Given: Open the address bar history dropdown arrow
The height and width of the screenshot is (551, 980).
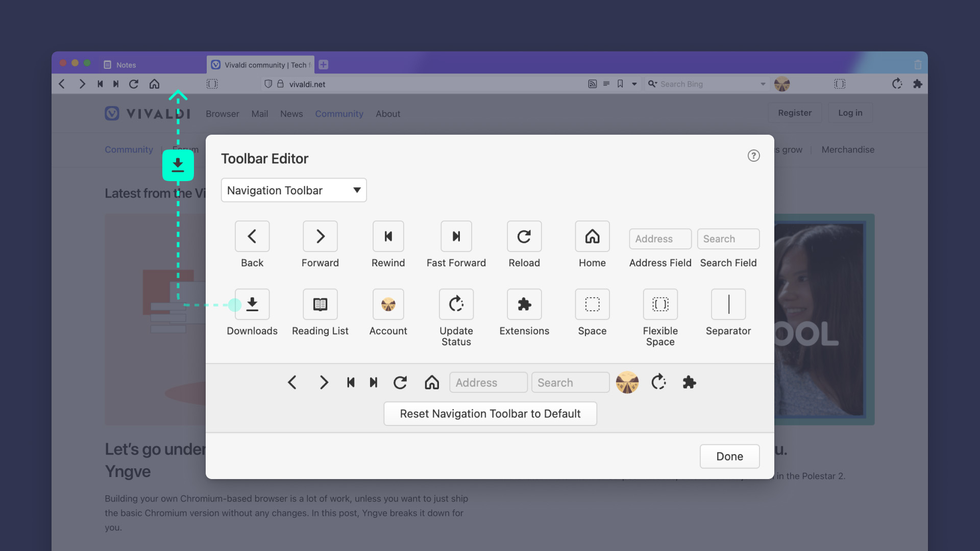Looking at the screenshot, I should tap(634, 84).
